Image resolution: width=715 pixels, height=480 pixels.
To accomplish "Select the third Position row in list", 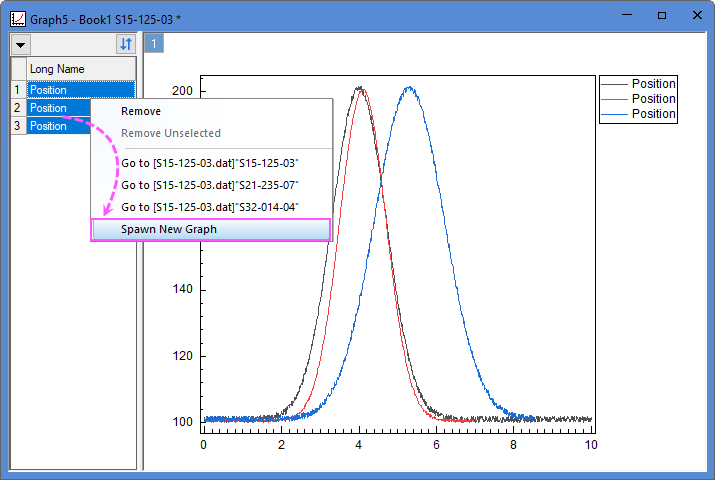I will pos(59,126).
